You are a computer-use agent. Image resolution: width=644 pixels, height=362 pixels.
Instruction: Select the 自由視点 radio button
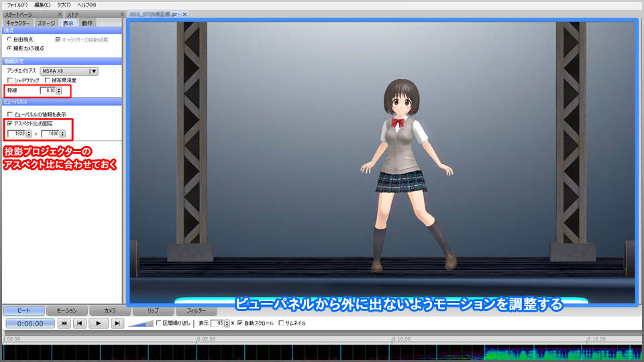(9, 40)
